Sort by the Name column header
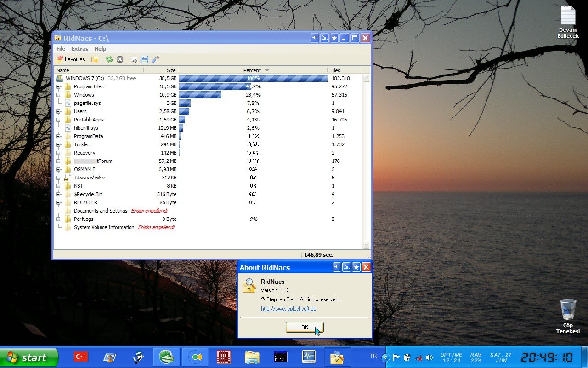Viewport: 588px width, 368px height. (x=99, y=70)
